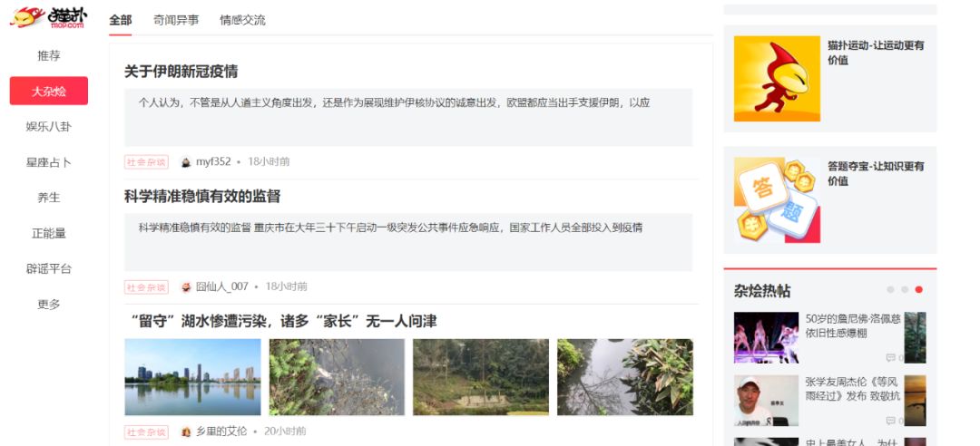
Task: Click the 乡里的艾伦 user avatar icon
Action: 186,431
